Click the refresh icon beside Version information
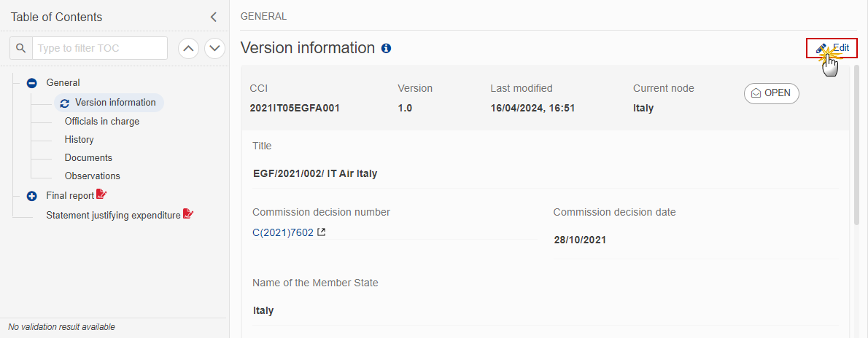868x338 pixels. tap(65, 103)
